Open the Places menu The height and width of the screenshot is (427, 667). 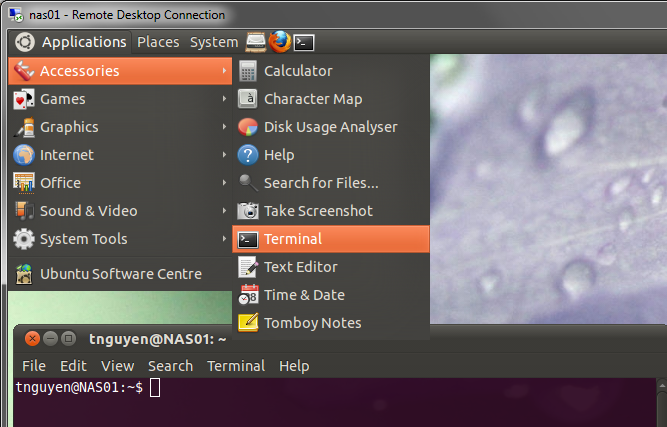[158, 42]
